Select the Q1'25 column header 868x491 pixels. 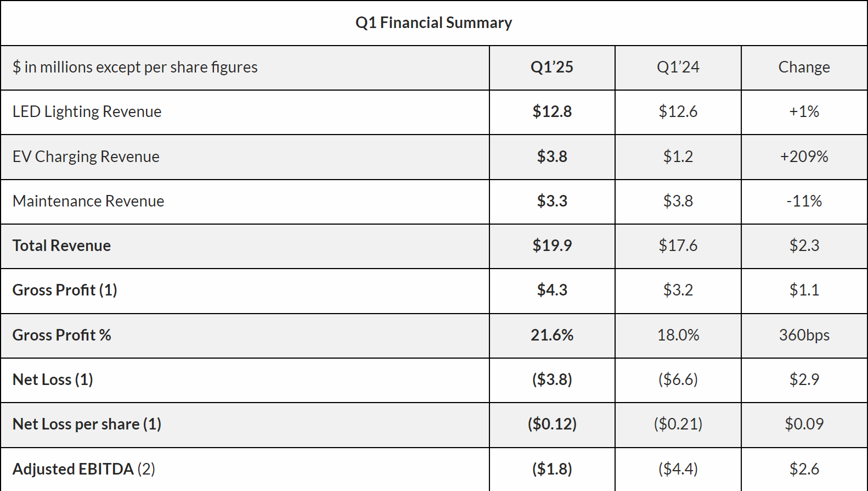[551, 67]
